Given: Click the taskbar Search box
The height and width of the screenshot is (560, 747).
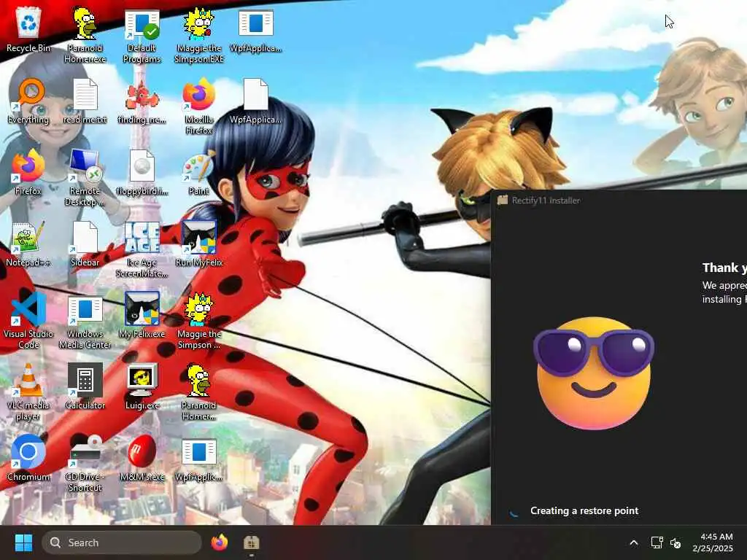Looking at the screenshot, I should click(x=122, y=542).
